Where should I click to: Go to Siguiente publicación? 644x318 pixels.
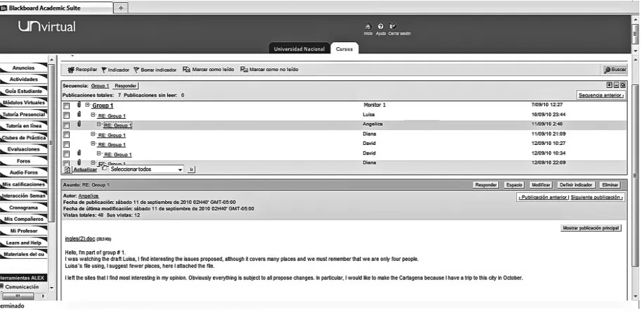pos(597,198)
